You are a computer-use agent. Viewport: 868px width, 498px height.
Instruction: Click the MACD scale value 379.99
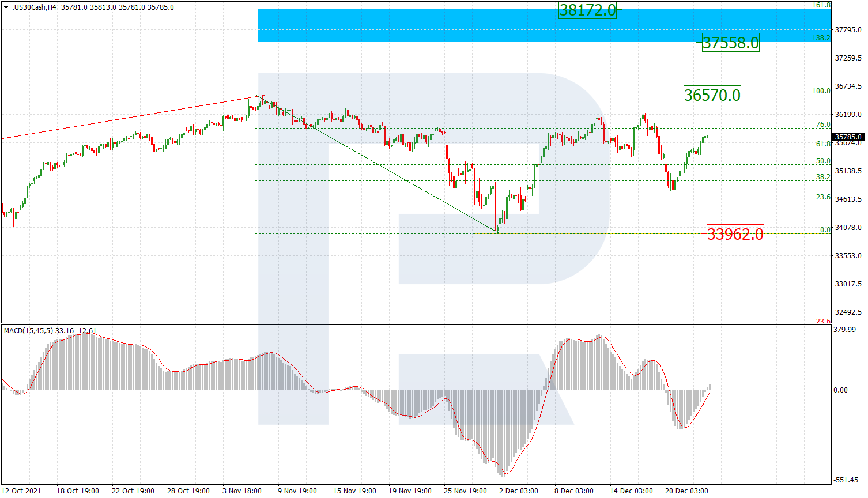pyautogui.click(x=844, y=330)
